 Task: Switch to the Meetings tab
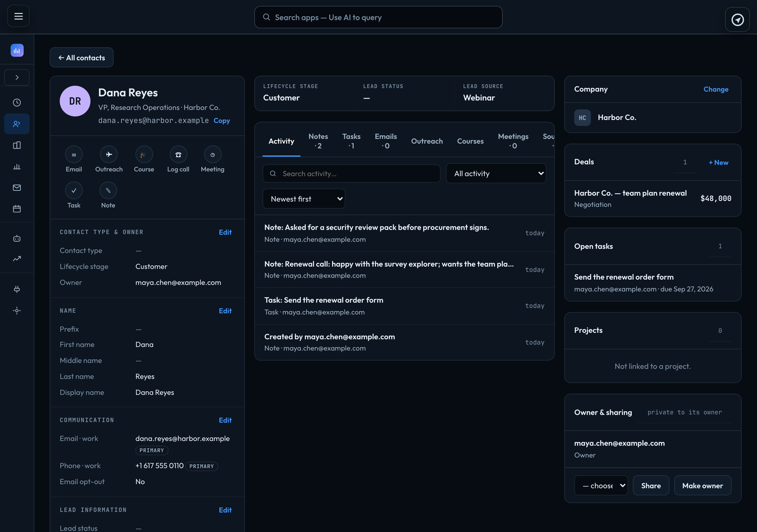coord(513,141)
